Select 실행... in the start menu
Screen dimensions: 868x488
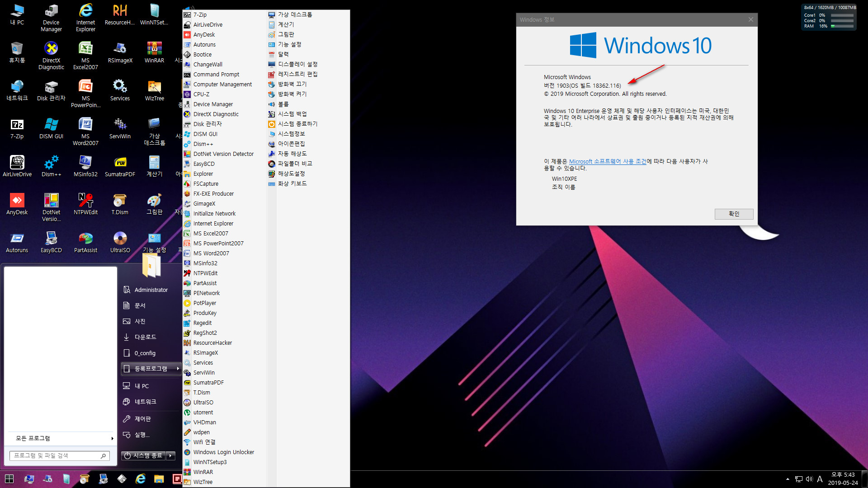coord(151,435)
